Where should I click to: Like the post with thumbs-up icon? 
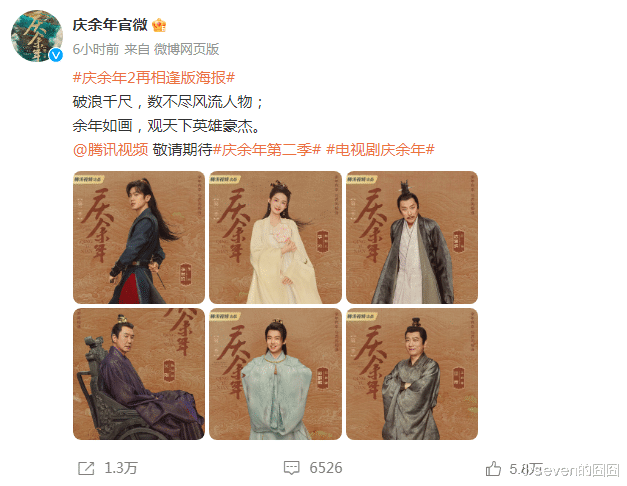pyautogui.click(x=493, y=468)
